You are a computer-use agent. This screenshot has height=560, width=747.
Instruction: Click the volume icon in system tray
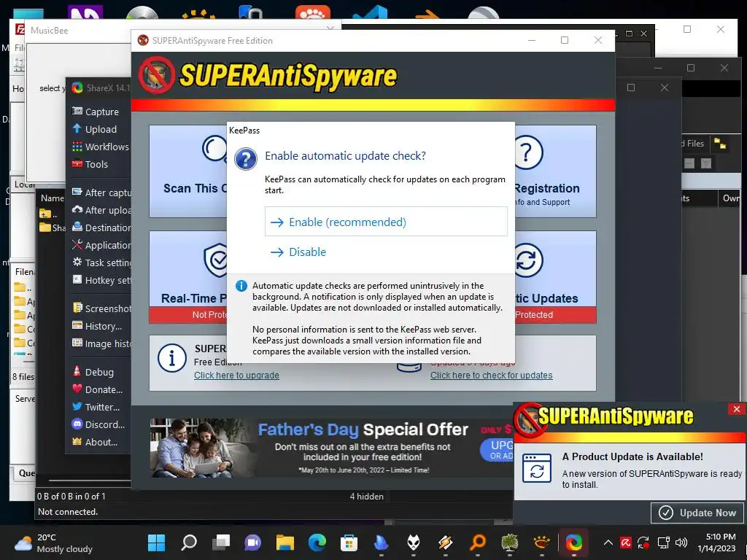tap(681, 542)
